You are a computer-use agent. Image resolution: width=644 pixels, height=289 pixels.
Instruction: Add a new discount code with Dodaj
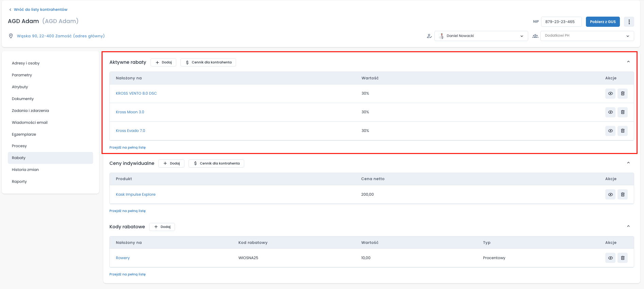pos(162,227)
